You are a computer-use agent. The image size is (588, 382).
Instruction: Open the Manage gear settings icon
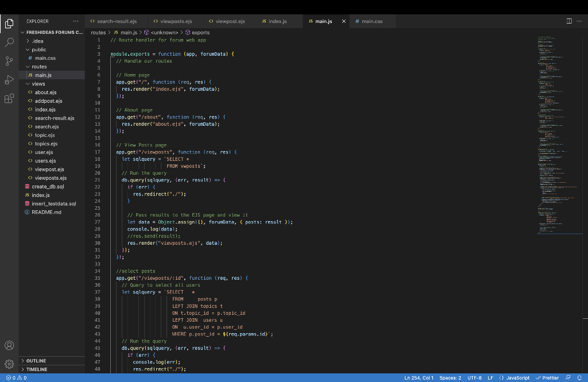[9, 364]
